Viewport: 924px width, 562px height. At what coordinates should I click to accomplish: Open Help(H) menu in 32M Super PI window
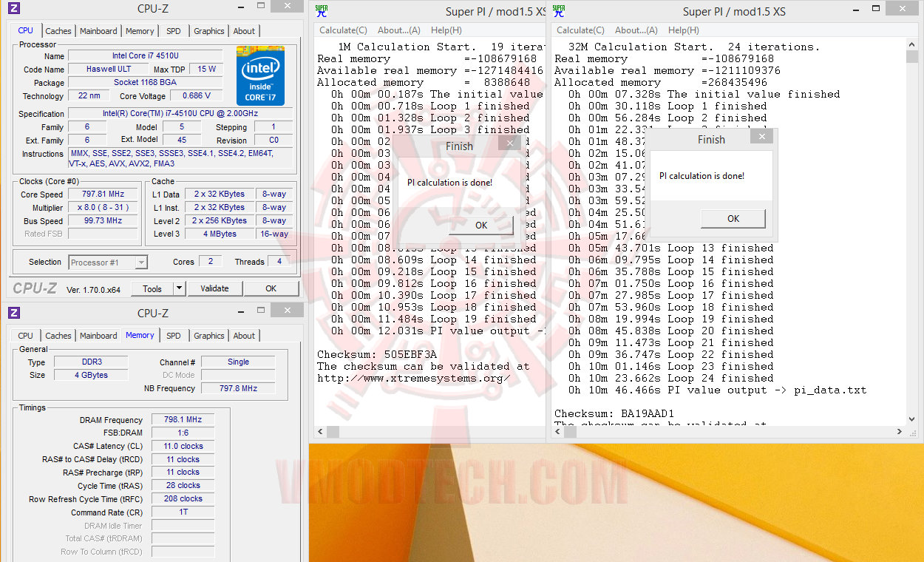(683, 30)
